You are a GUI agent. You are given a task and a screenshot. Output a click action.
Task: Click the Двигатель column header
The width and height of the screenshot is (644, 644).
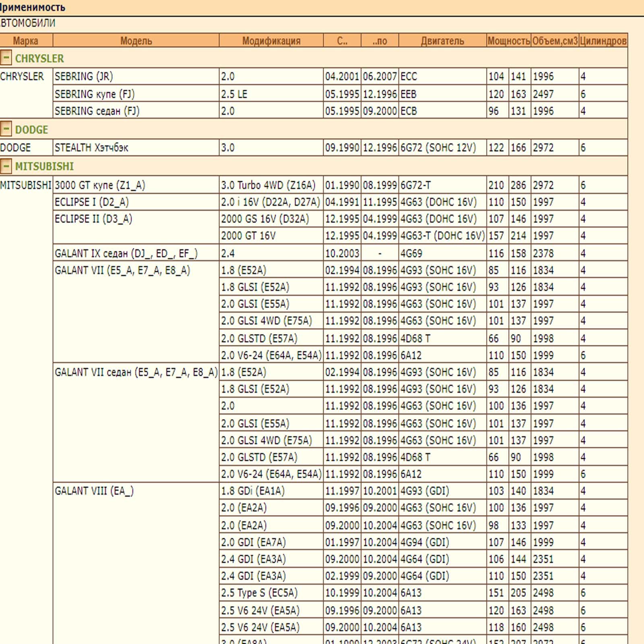click(442, 41)
